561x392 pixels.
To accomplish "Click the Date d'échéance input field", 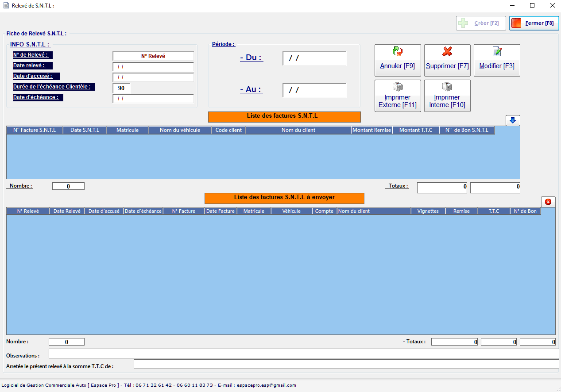I will tap(153, 99).
